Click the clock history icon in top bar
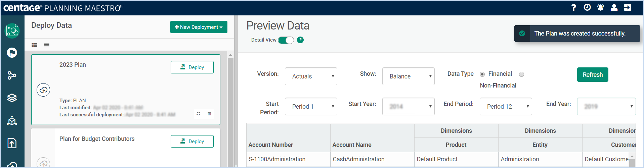Screen dimensions: 644x168 tap(587, 7)
